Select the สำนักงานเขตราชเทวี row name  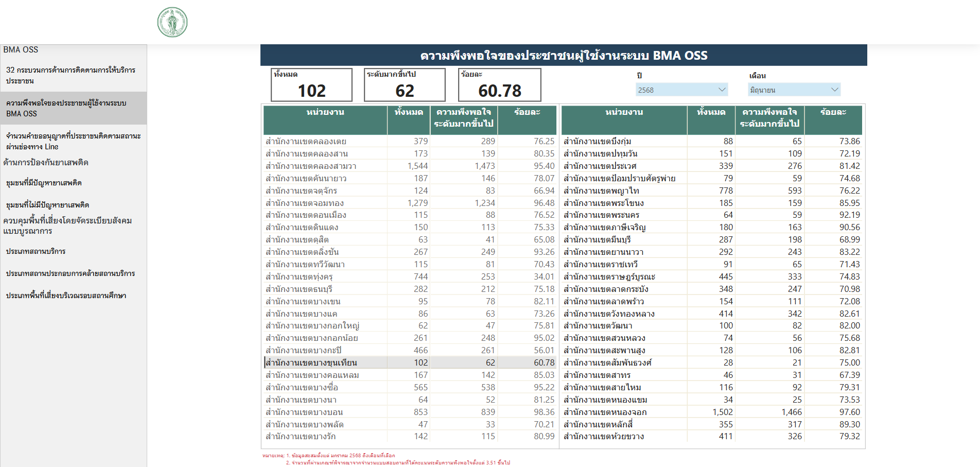click(x=601, y=264)
